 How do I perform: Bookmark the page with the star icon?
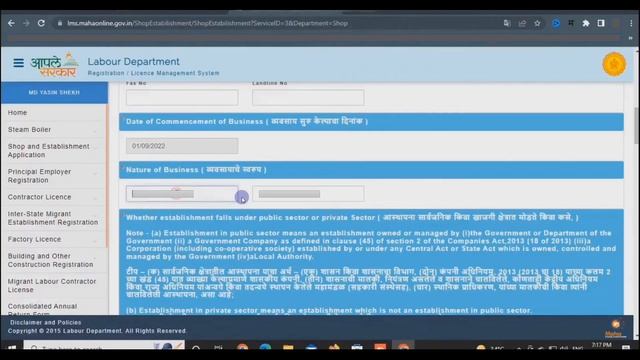pyautogui.click(x=537, y=23)
